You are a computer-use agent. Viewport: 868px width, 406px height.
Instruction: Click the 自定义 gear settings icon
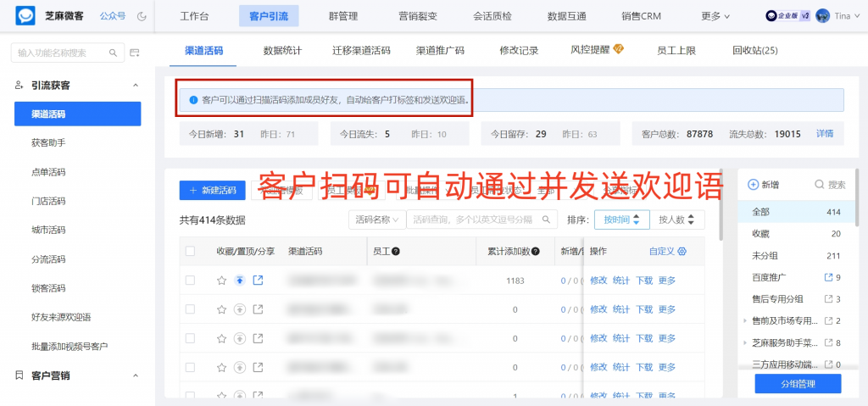coord(682,252)
